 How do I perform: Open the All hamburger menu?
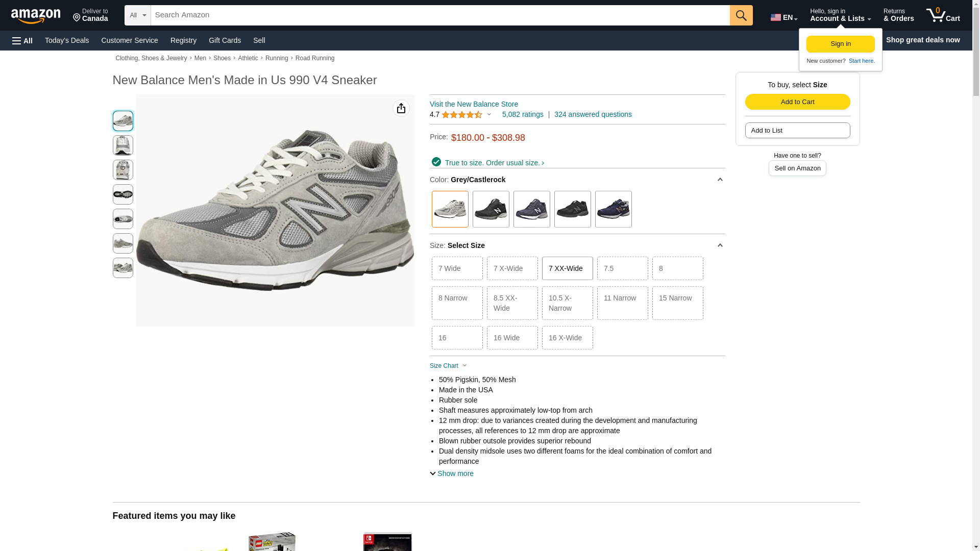22,40
